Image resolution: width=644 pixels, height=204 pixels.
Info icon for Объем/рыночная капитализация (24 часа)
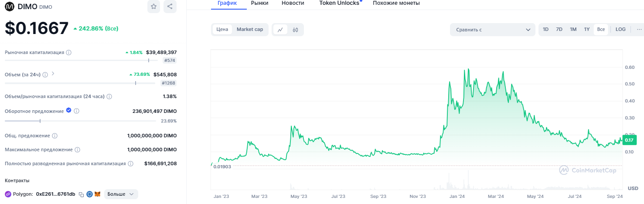click(x=109, y=96)
